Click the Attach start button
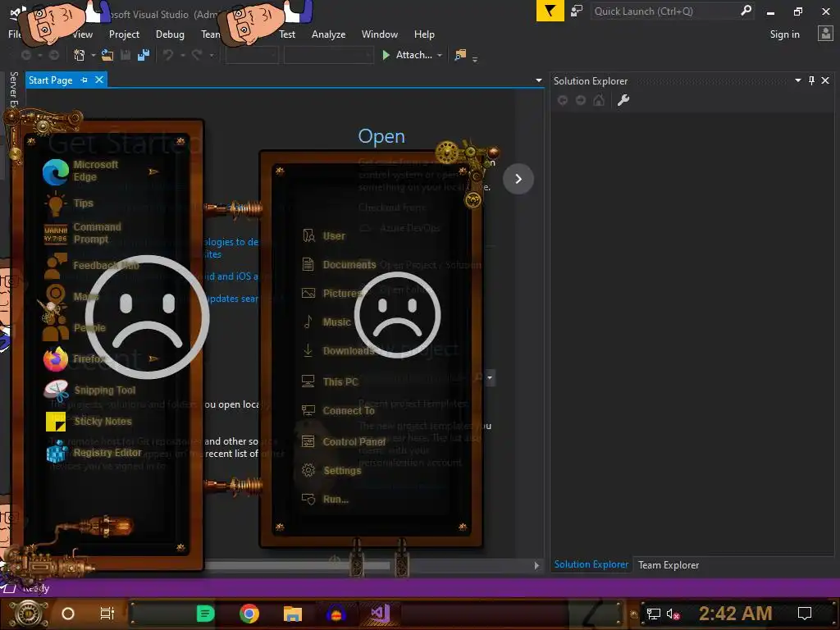The image size is (840, 630). coord(409,55)
